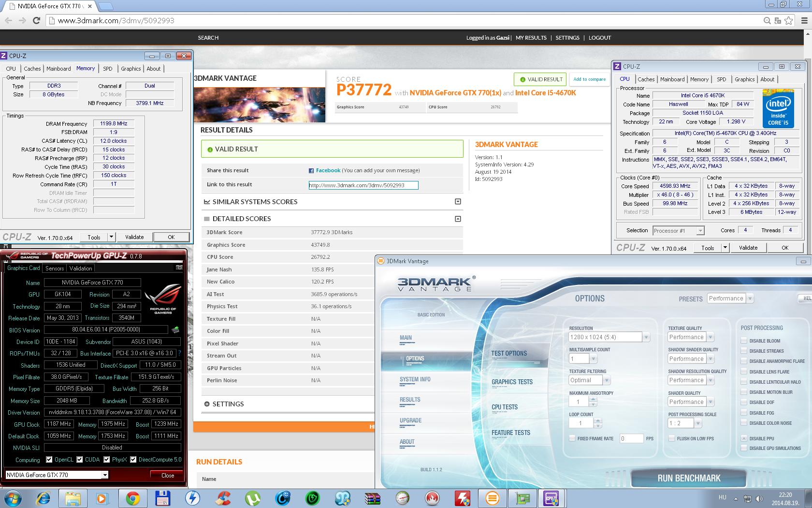Launch CCleaner from the taskbar
This screenshot has width=812, height=508.
(x=222, y=498)
